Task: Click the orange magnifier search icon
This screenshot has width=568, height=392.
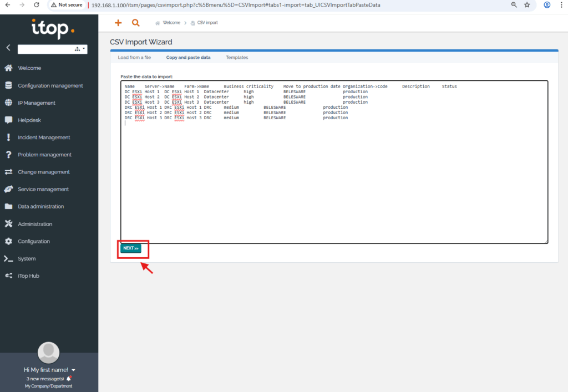Action: click(136, 23)
